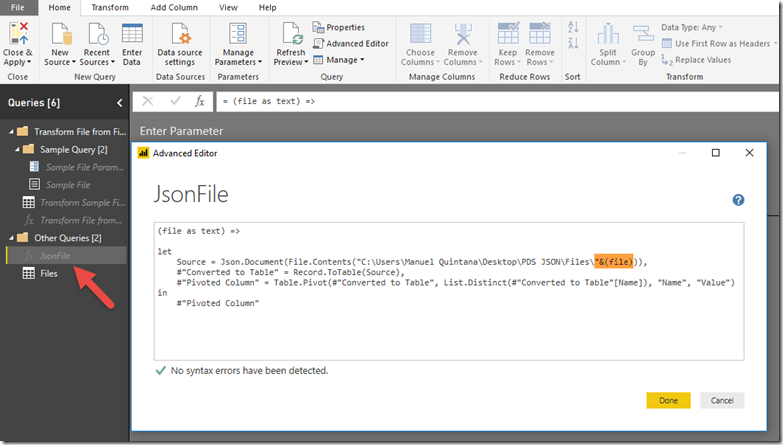This screenshot has width=783, height=445.
Task: Click the Split Column icon
Action: tap(608, 34)
